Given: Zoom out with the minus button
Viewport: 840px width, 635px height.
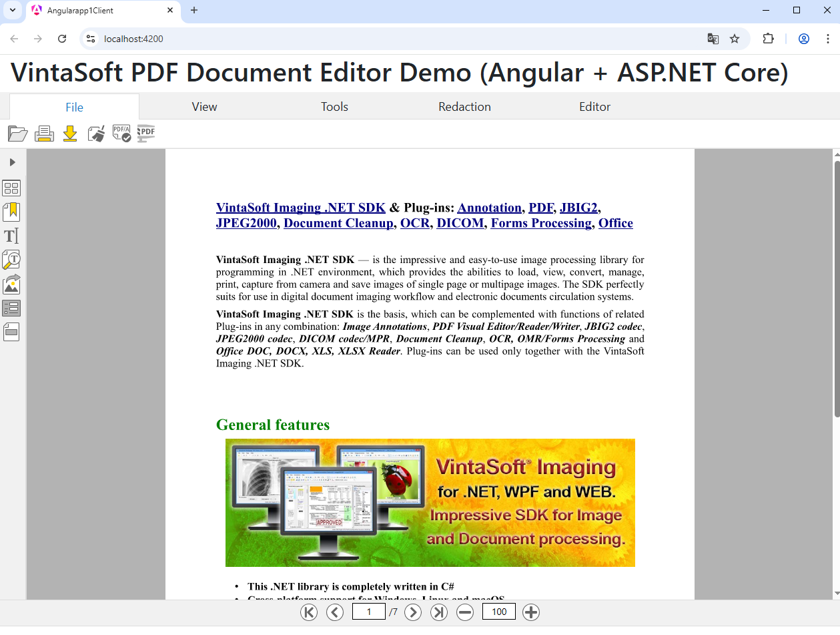Looking at the screenshot, I should [x=465, y=612].
